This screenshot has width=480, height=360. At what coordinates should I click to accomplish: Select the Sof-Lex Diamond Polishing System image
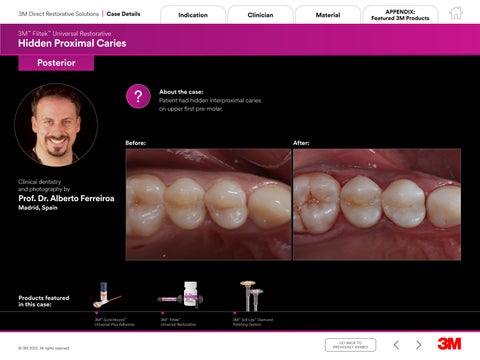pyautogui.click(x=251, y=295)
